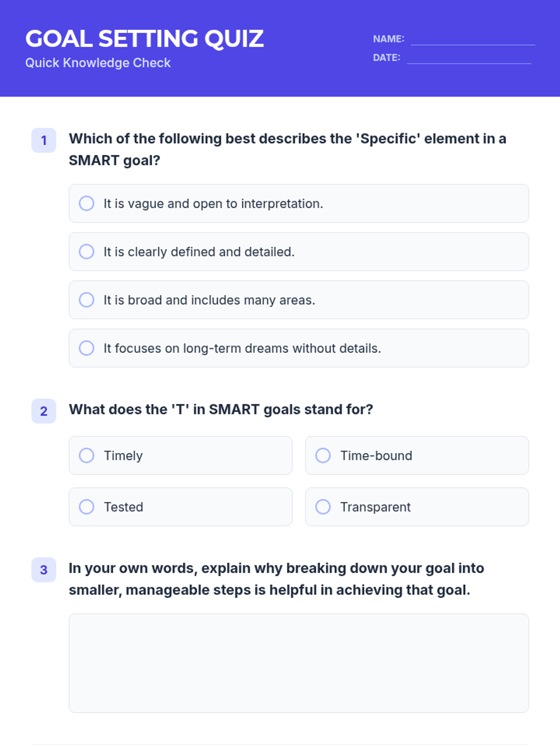Click the question about 'T' in SMART
Image resolution: width=560 pixels, height=747 pixels.
221,409
